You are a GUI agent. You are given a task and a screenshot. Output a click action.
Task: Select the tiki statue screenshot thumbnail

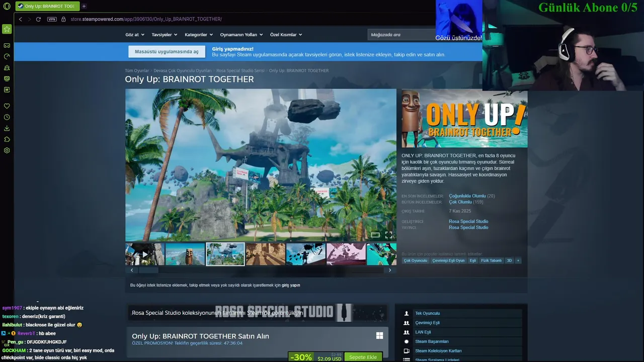point(185,254)
